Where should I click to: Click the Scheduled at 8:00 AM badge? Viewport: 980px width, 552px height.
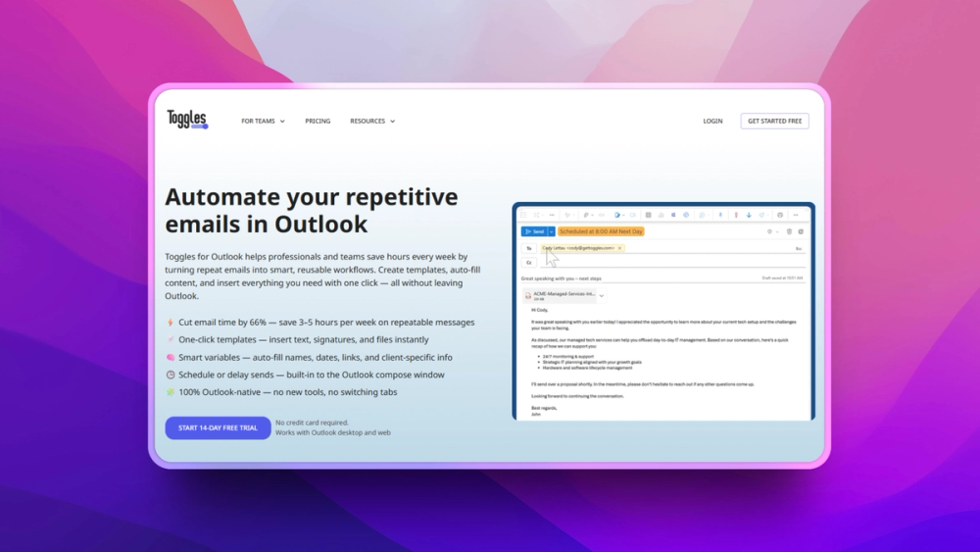(x=601, y=231)
